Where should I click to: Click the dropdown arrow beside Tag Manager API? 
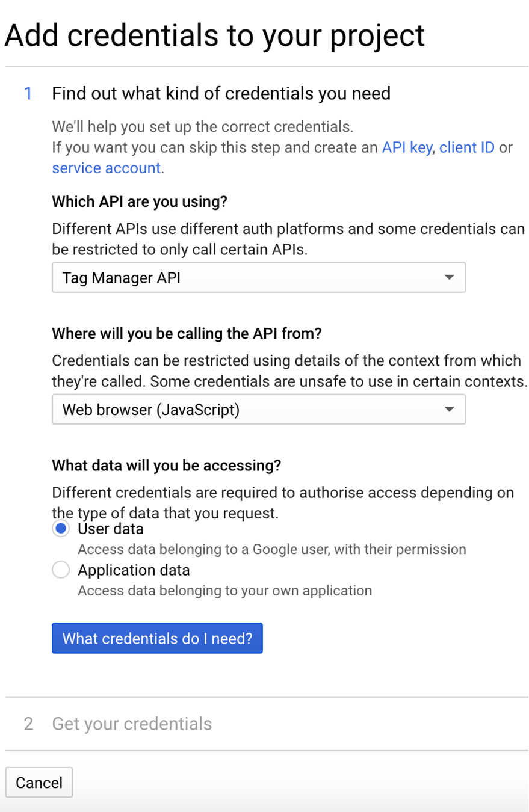coord(448,278)
